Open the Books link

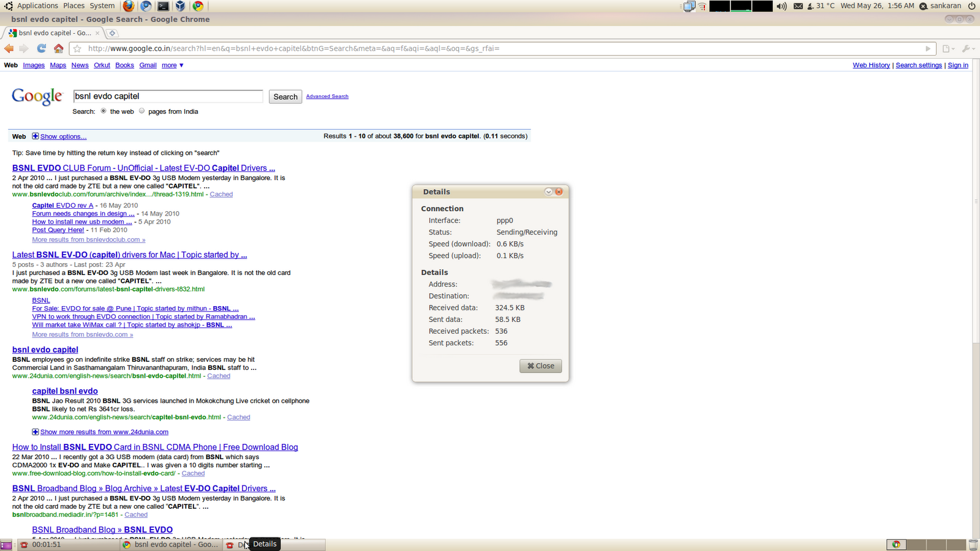click(x=124, y=66)
